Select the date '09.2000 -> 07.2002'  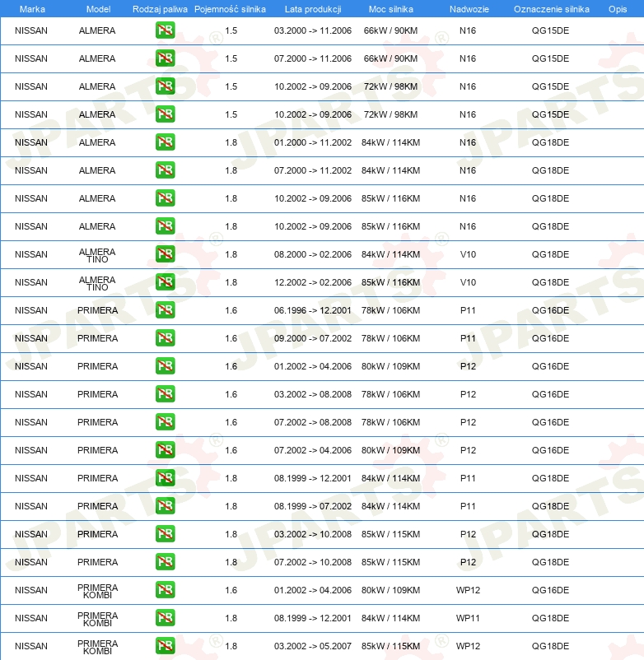point(313,338)
